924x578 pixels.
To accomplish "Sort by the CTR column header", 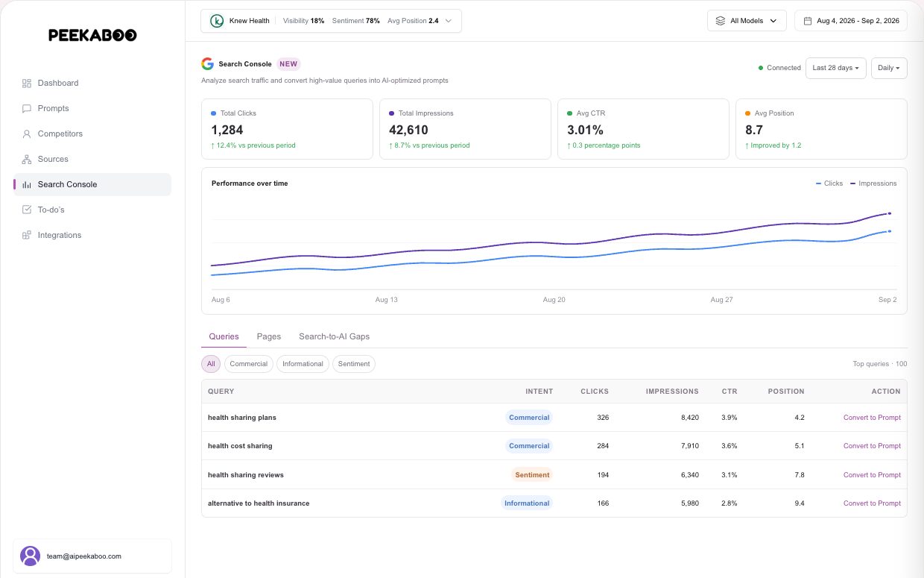I will (730, 392).
